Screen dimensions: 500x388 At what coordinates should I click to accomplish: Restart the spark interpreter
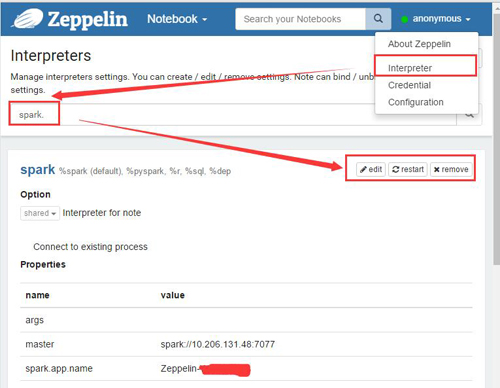(408, 169)
